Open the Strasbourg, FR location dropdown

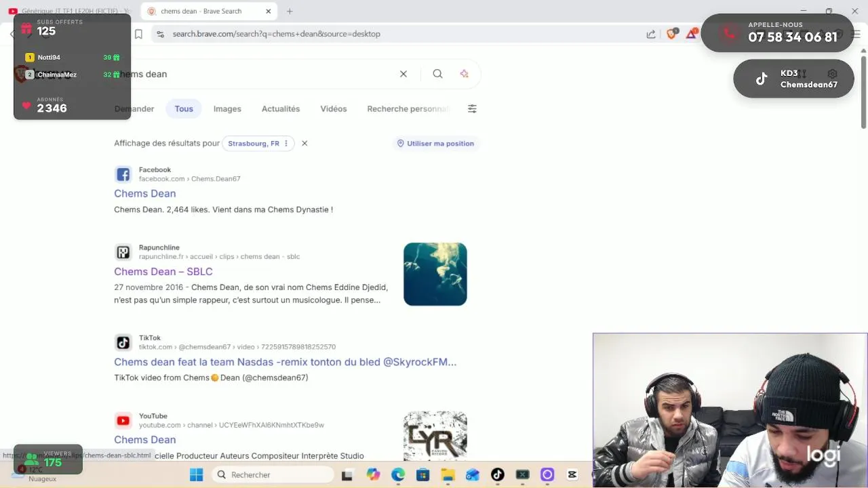258,144
